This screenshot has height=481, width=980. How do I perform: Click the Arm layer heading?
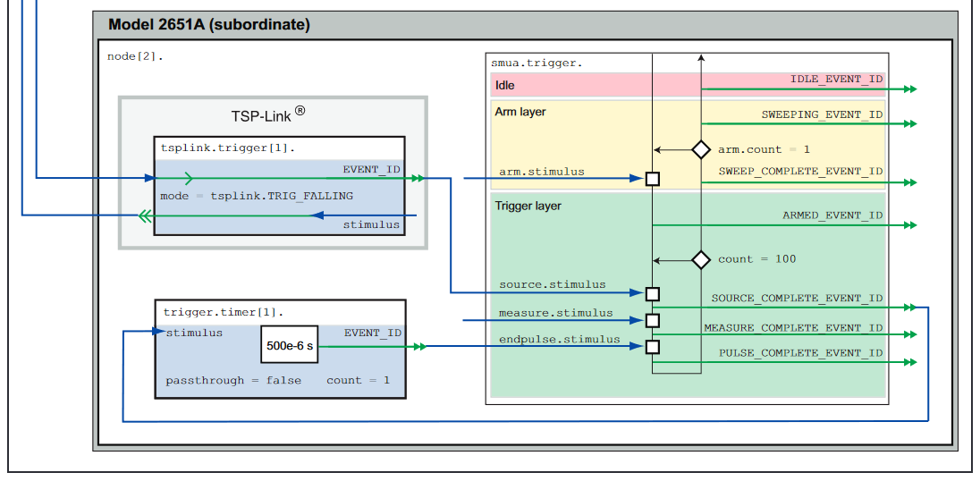click(520, 112)
